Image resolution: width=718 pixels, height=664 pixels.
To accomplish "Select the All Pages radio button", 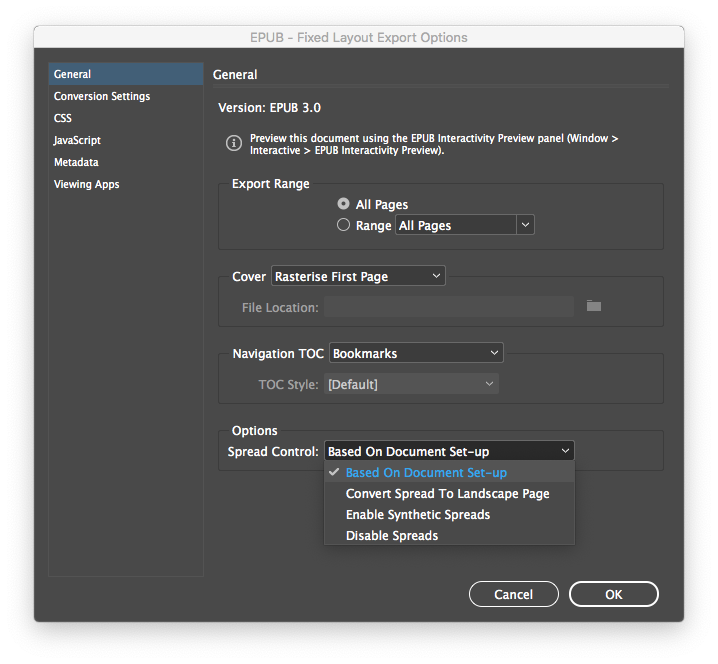I will pos(344,204).
